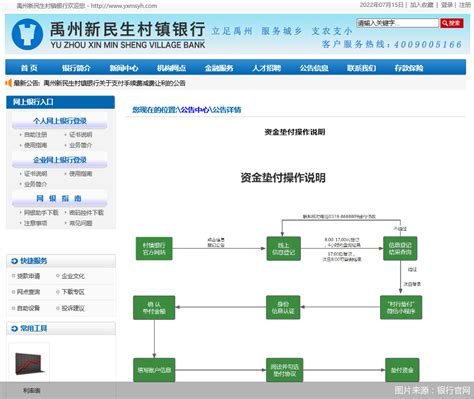Open the 利率表 chart thumbnail
The width and height of the screenshot is (474, 399).
[x=29, y=363]
